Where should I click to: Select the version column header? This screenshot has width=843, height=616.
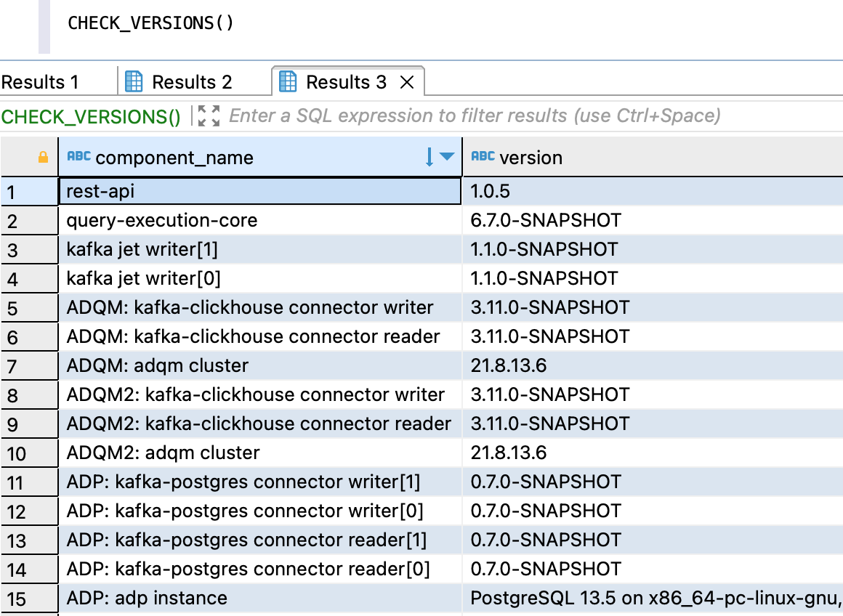click(x=531, y=158)
